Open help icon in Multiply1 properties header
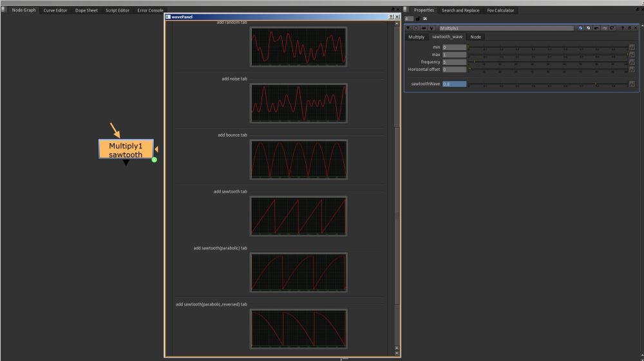 point(623,28)
